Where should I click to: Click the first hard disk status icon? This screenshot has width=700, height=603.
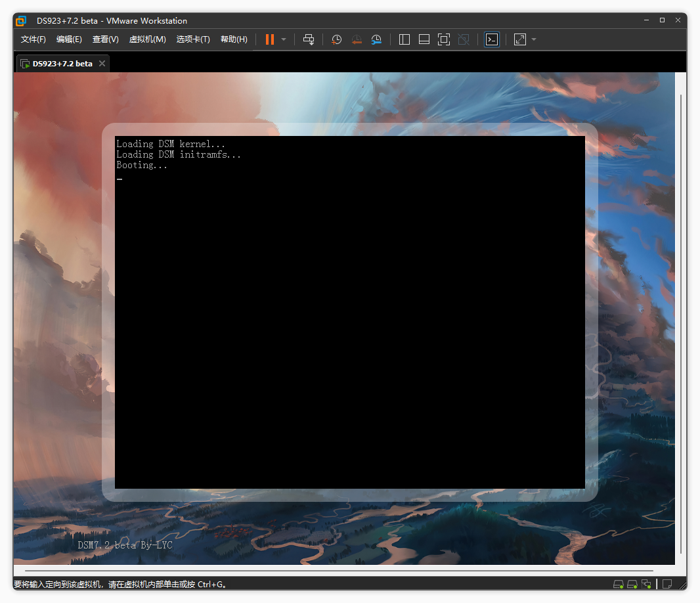tap(618, 584)
